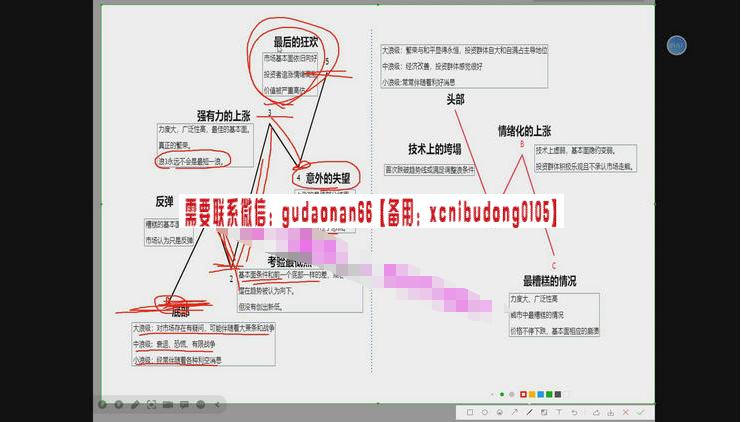
Task: Cancel the screenshot with red X
Action: pos(626,412)
